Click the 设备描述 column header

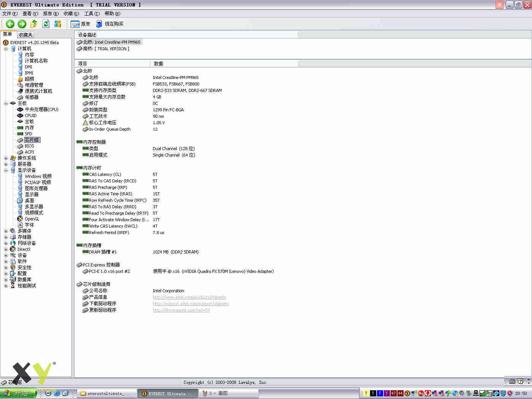(x=186, y=35)
